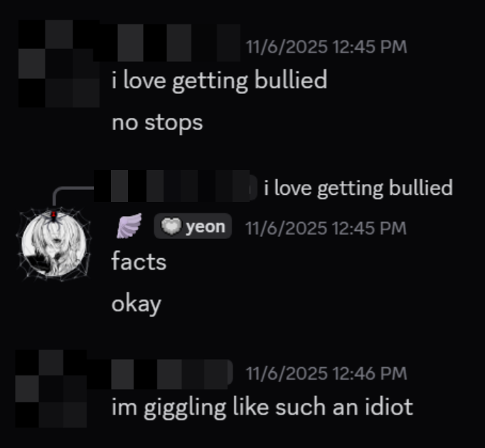Select the message 'okay'

point(137,305)
